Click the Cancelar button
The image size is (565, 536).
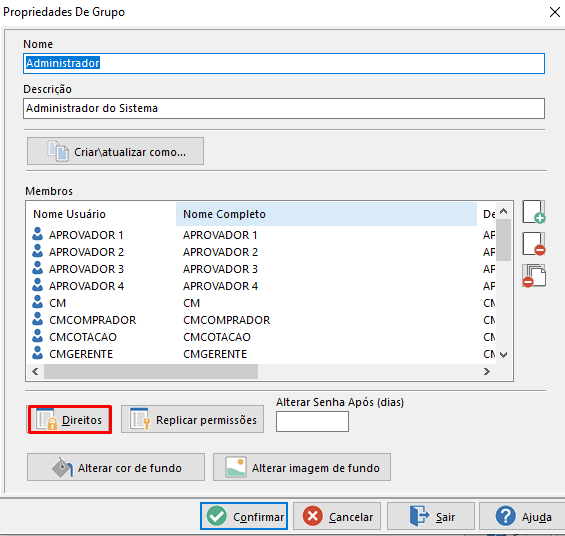pyautogui.click(x=337, y=516)
